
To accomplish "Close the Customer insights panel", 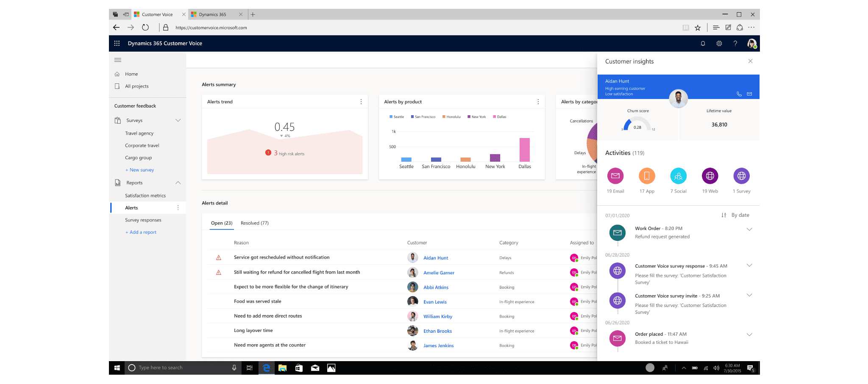I will (750, 61).
